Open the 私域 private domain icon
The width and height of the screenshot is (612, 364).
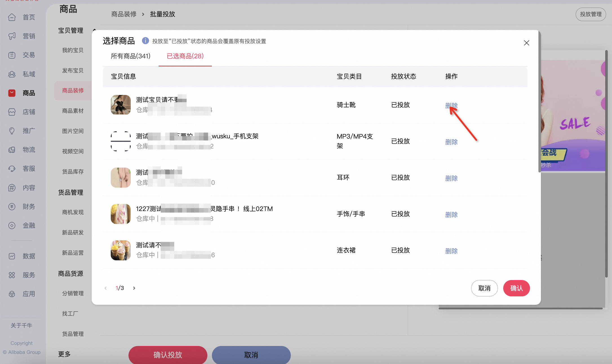12,74
